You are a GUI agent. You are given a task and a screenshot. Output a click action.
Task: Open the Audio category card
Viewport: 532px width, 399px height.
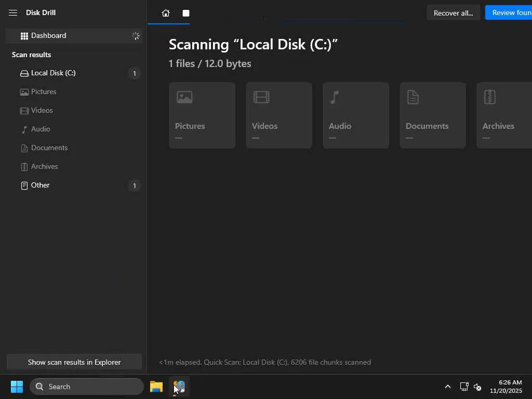pos(356,115)
